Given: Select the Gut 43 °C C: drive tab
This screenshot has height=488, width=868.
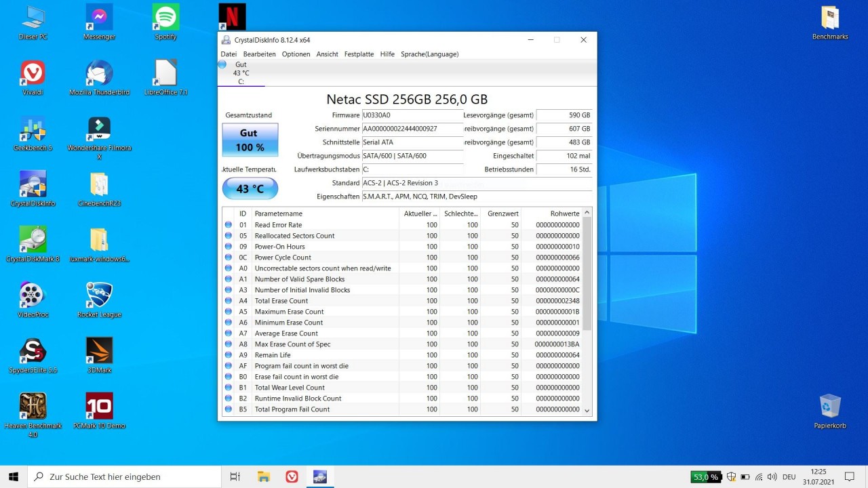Looking at the screenshot, I should 241,73.
